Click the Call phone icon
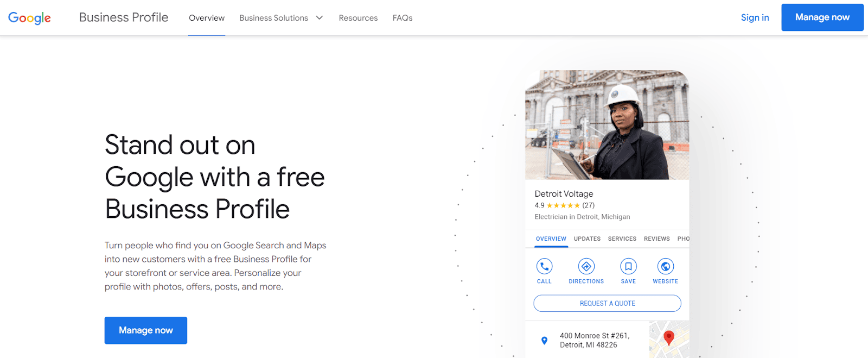 (x=544, y=267)
